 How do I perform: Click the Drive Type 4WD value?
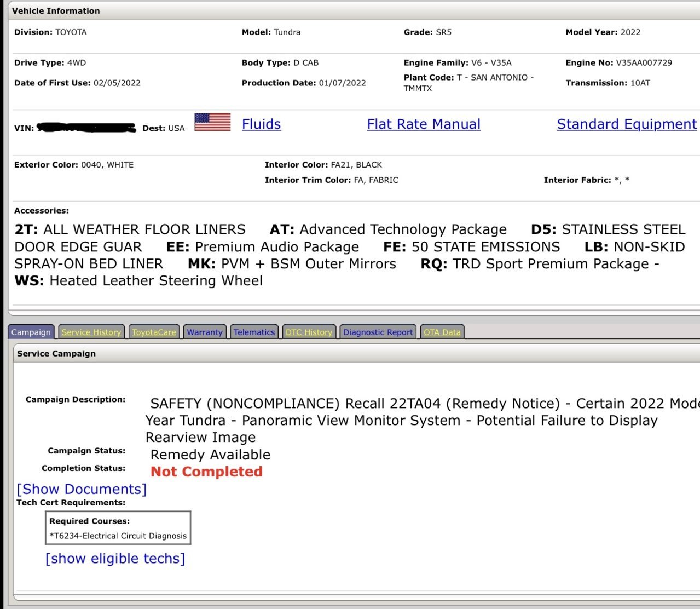coord(77,62)
